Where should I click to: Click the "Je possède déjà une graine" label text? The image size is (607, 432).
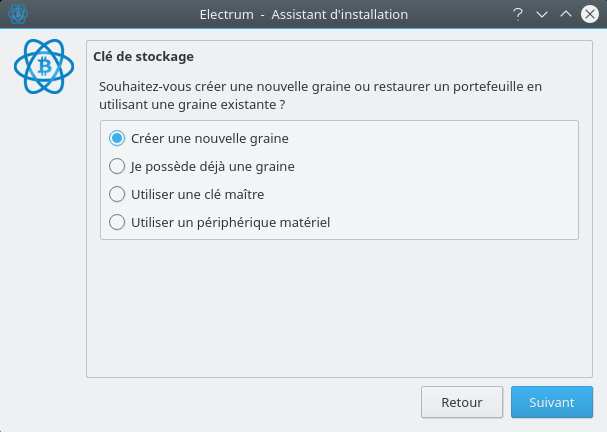point(212,166)
